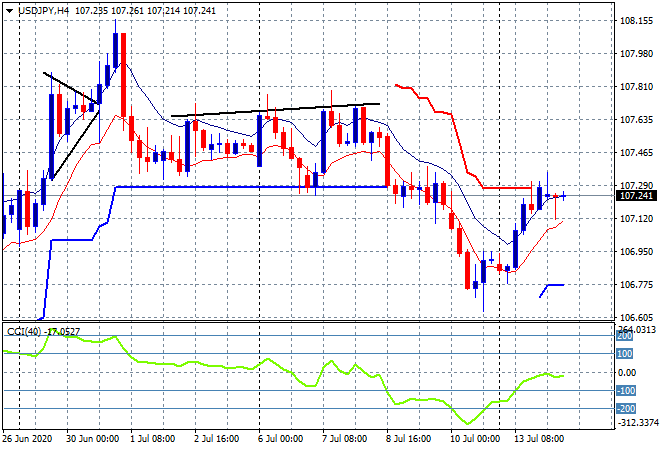Image resolution: width=660 pixels, height=450 pixels.
Task: Click the CCI level 100 label
Action: click(x=625, y=354)
